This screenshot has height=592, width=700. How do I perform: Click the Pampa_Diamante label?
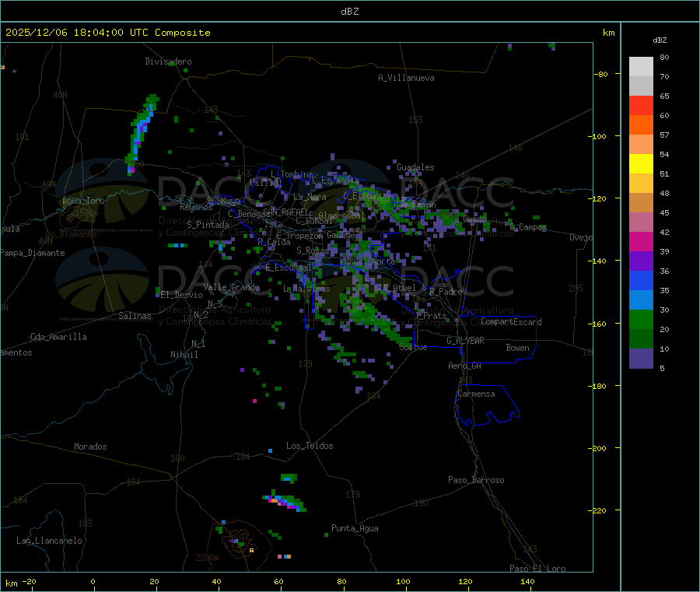(33, 253)
